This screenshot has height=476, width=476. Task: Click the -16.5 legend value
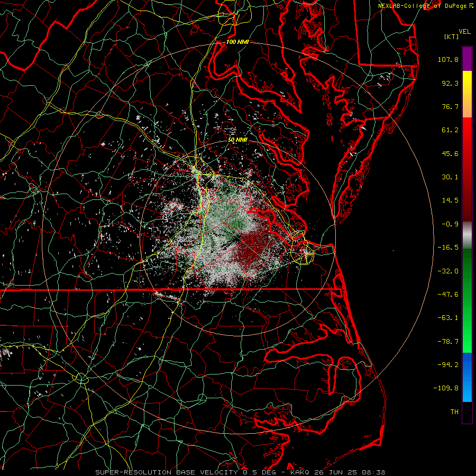(x=448, y=248)
